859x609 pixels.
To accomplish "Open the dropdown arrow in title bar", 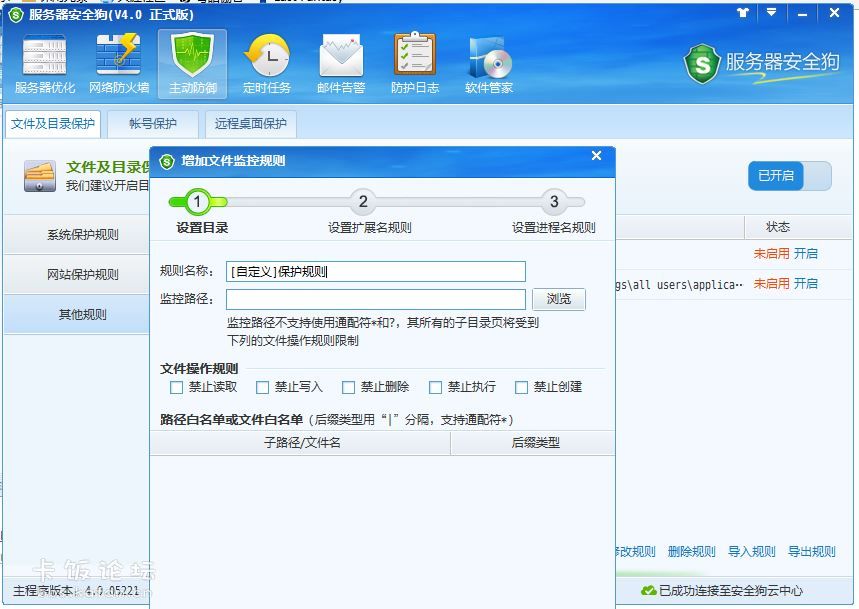I will [771, 13].
